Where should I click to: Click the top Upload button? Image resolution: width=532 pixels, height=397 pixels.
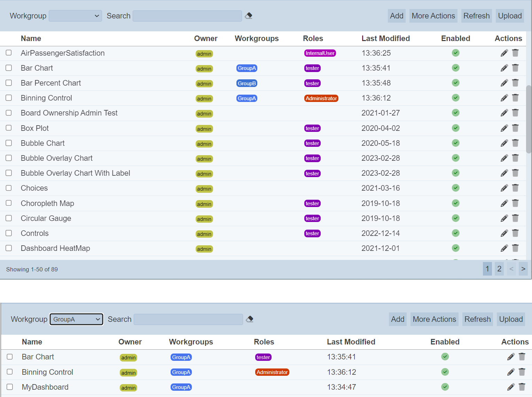510,16
